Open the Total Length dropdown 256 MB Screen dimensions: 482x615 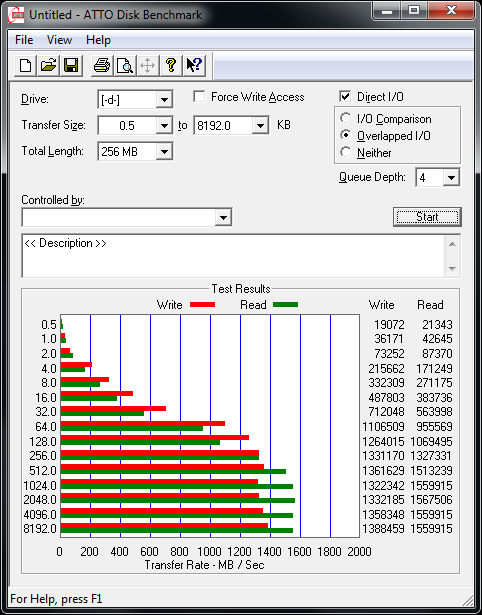pos(164,151)
